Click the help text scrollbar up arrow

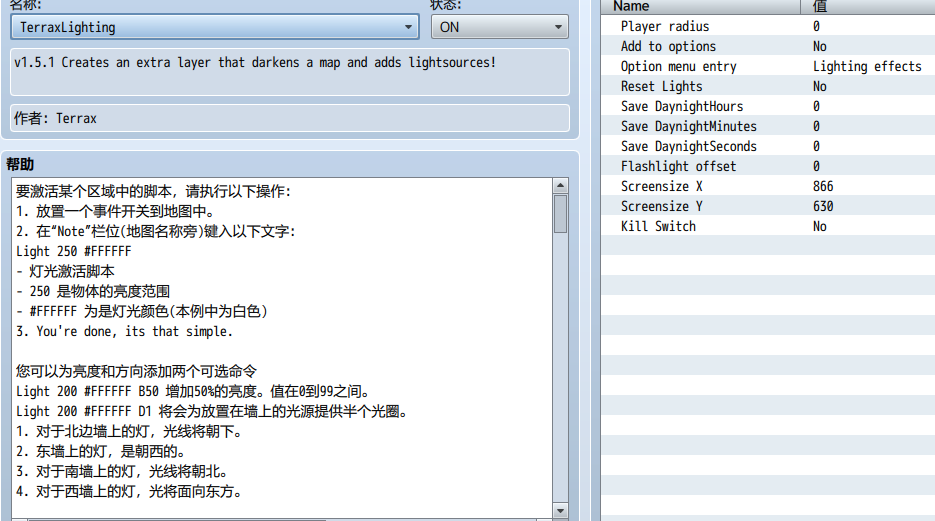(560, 185)
